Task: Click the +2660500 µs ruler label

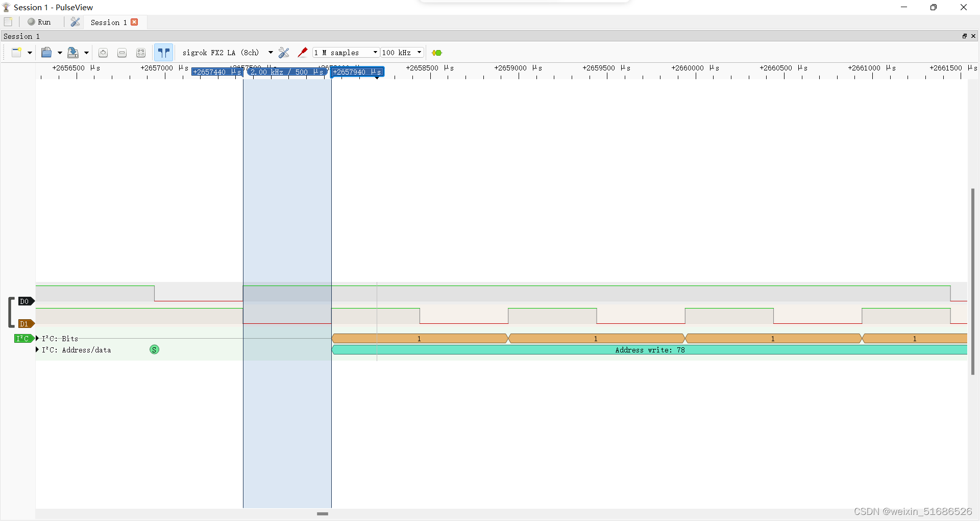Action: tap(783, 68)
